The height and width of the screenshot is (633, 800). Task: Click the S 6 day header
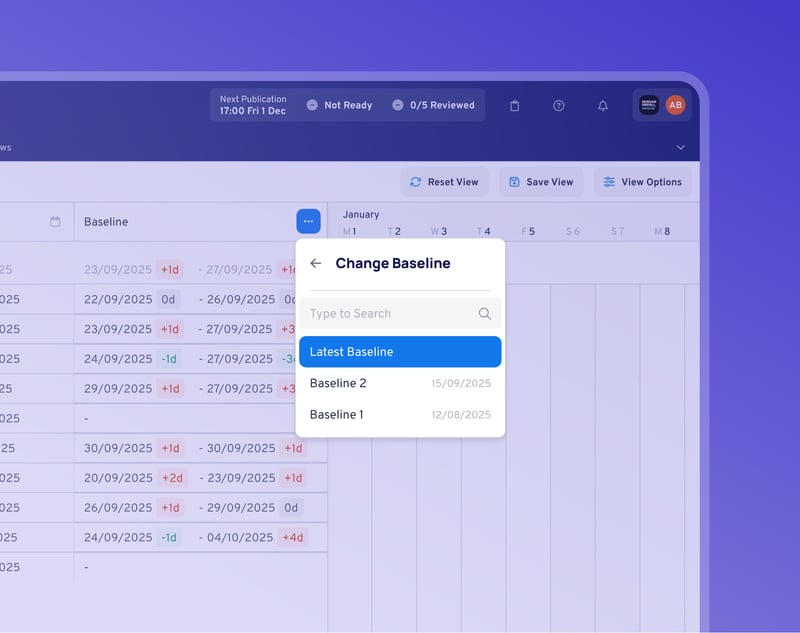click(x=572, y=232)
